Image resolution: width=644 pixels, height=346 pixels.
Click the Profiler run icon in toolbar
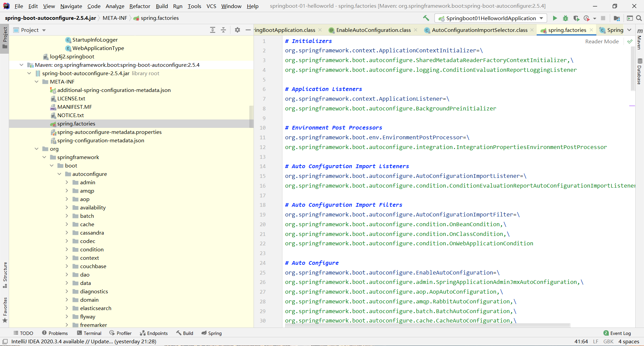[587, 18]
